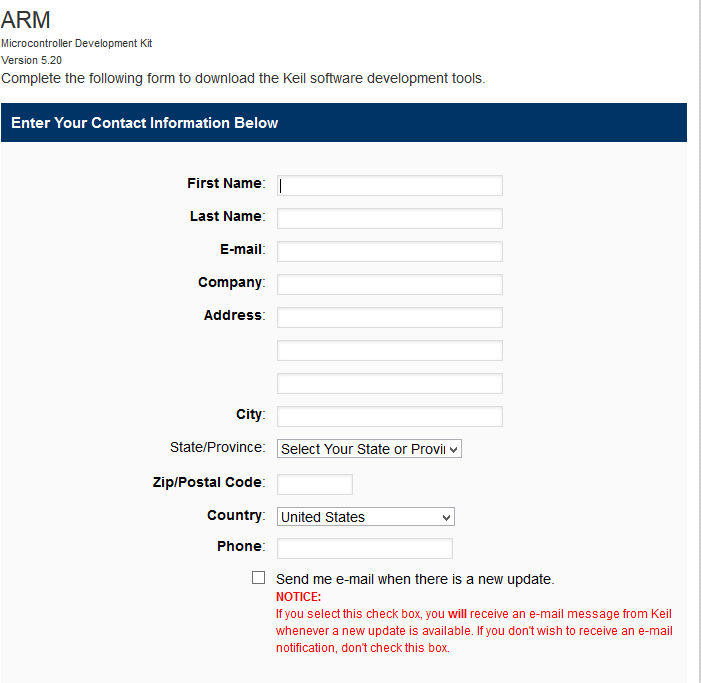The height and width of the screenshot is (683, 701).
Task: Select the E-mail input box
Action: (x=389, y=252)
